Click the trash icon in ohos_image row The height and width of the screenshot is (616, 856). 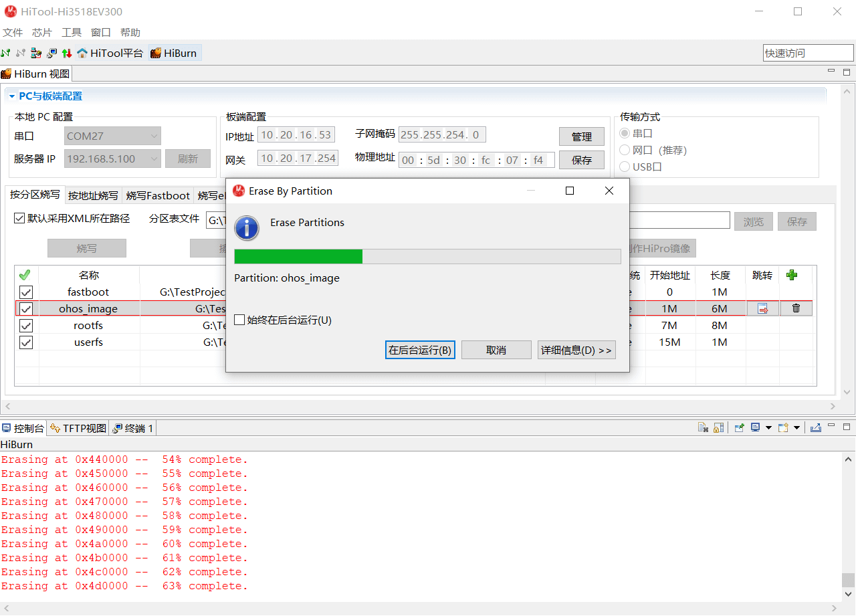[x=796, y=308]
